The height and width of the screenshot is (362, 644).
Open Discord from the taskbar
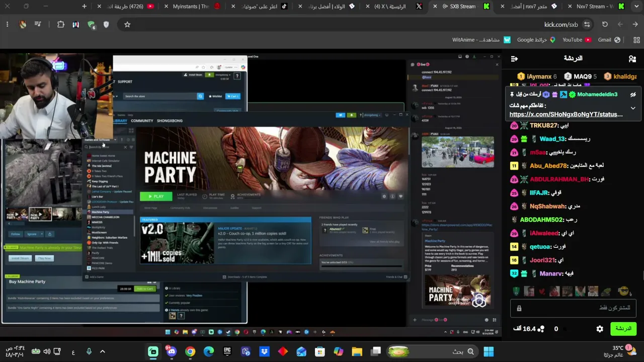point(172,351)
